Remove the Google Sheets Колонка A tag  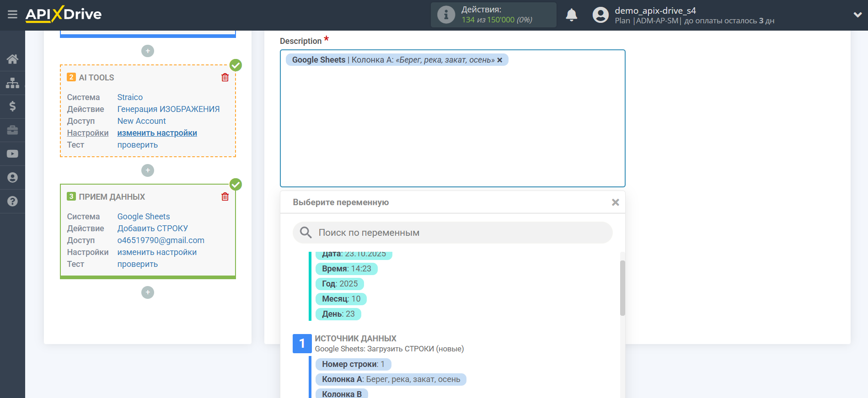[x=500, y=60]
